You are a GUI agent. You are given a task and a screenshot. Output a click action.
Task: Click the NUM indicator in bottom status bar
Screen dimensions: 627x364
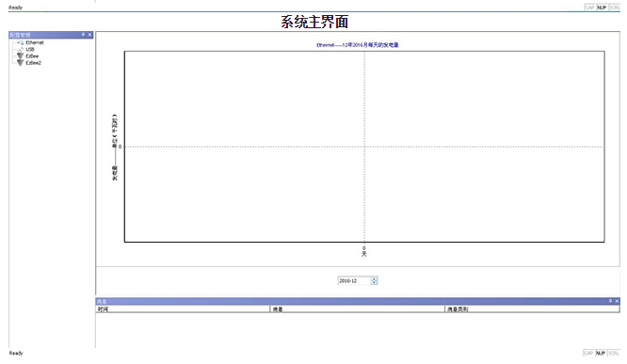coord(601,354)
